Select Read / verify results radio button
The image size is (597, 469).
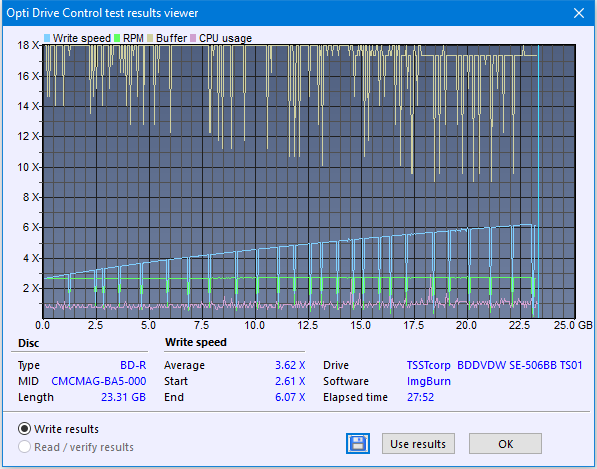click(x=24, y=447)
